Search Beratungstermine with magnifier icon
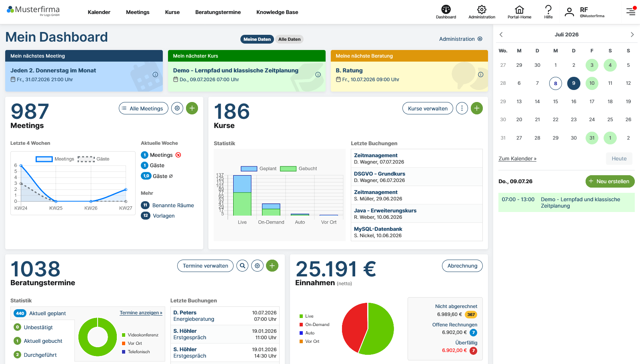Viewport: 640px width, 364px height. click(242, 266)
